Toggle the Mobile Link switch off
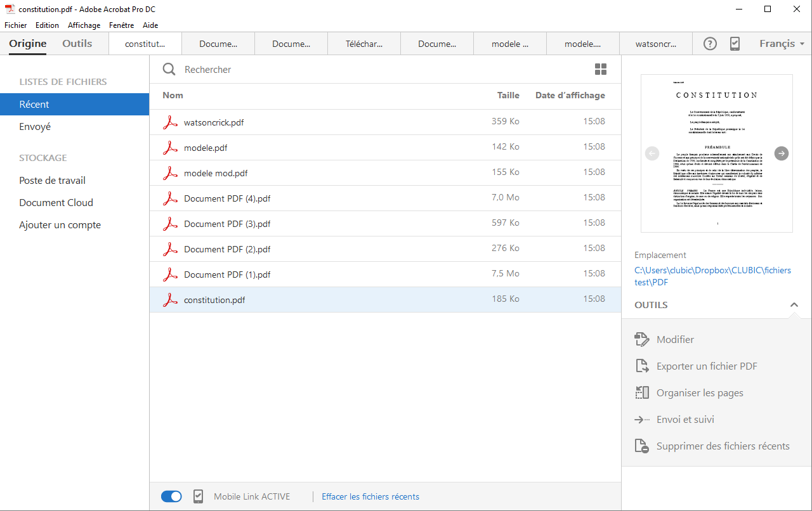 coord(171,496)
